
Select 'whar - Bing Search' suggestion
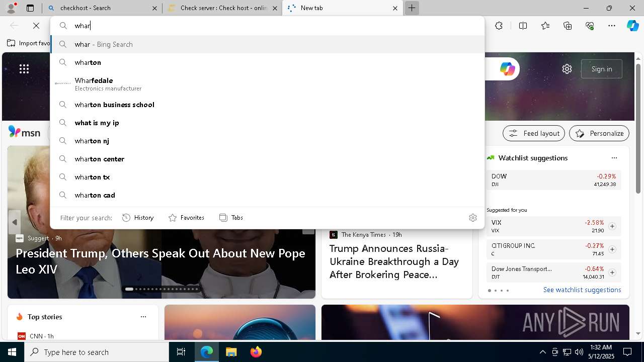point(267,44)
